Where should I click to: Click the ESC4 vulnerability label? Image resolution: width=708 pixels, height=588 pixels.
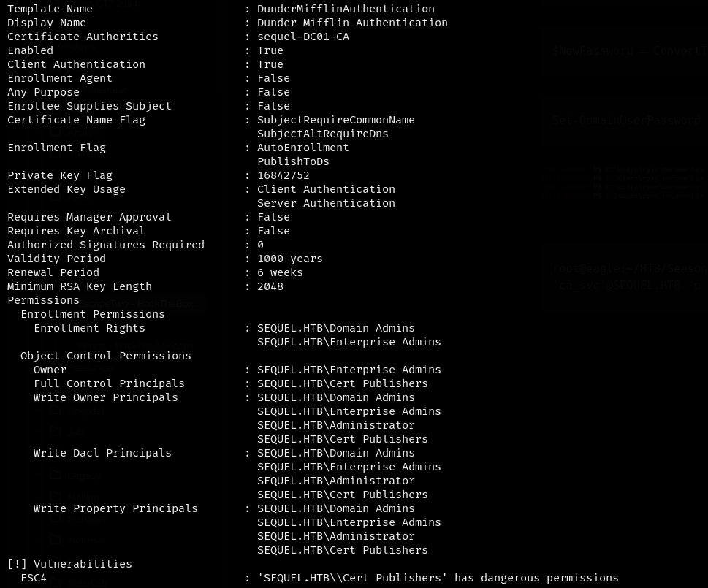[34, 578]
